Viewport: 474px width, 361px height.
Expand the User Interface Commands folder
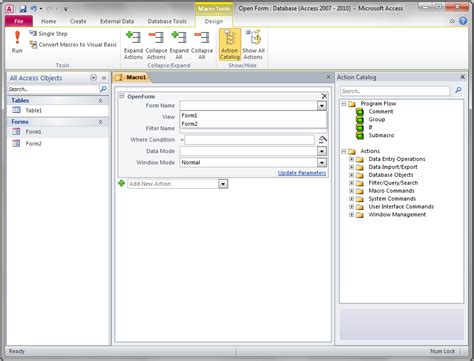(x=351, y=207)
